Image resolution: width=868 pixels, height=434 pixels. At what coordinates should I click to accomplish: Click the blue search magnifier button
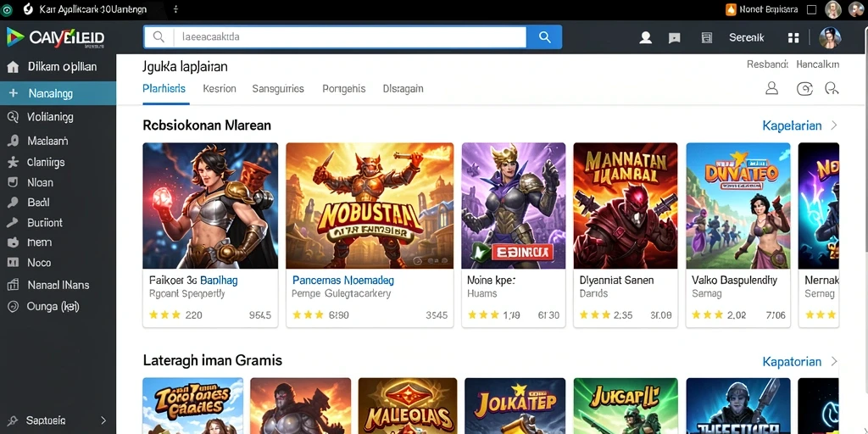pyautogui.click(x=544, y=37)
